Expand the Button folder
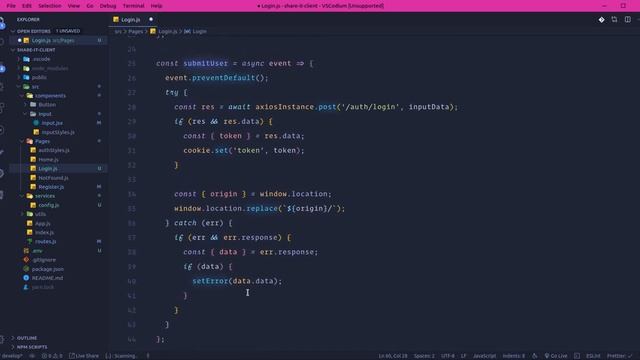The image size is (640, 360). point(47,104)
